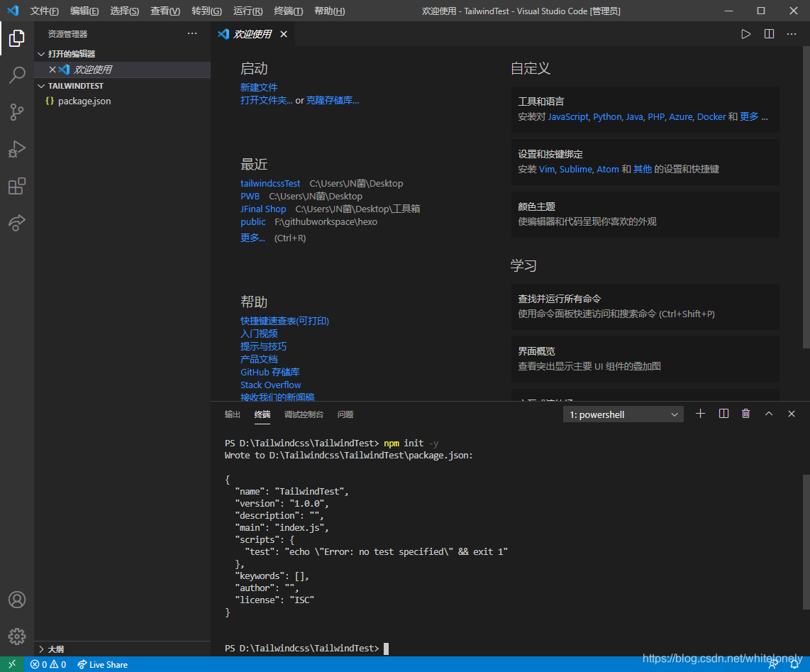
Task: Open the 选择(S) menu
Action: 125,11
